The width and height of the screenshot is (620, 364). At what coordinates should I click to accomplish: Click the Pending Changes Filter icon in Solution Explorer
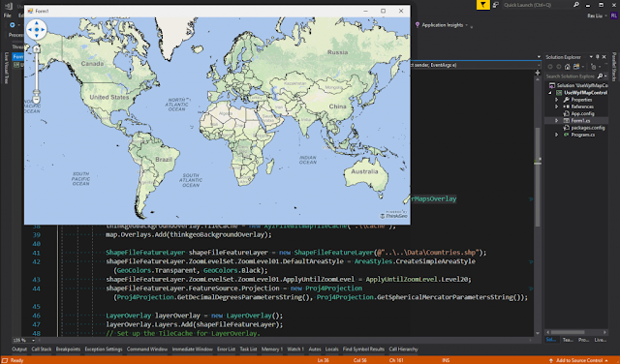(x=594, y=67)
